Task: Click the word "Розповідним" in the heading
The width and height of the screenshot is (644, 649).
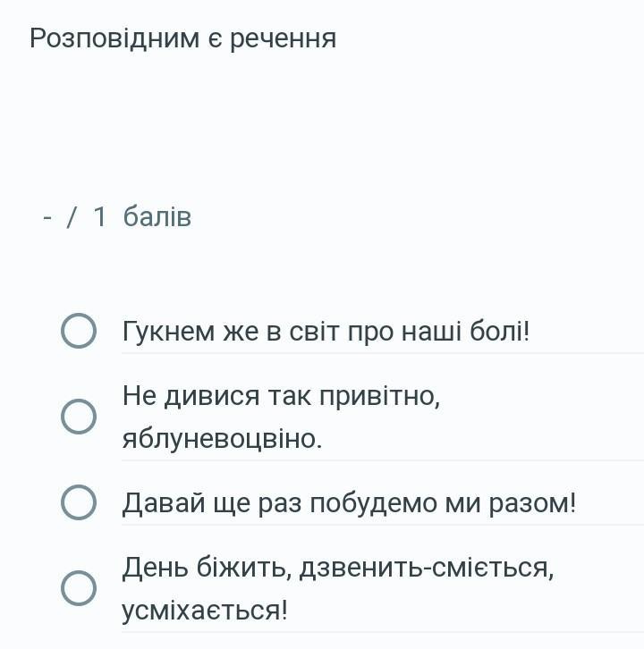Action: click(112, 38)
